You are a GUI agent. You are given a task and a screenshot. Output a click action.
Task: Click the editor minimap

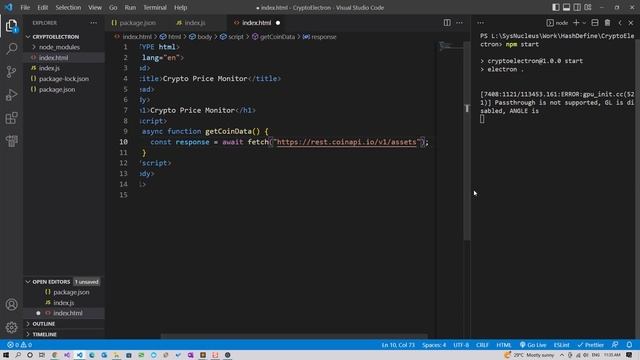(451, 46)
